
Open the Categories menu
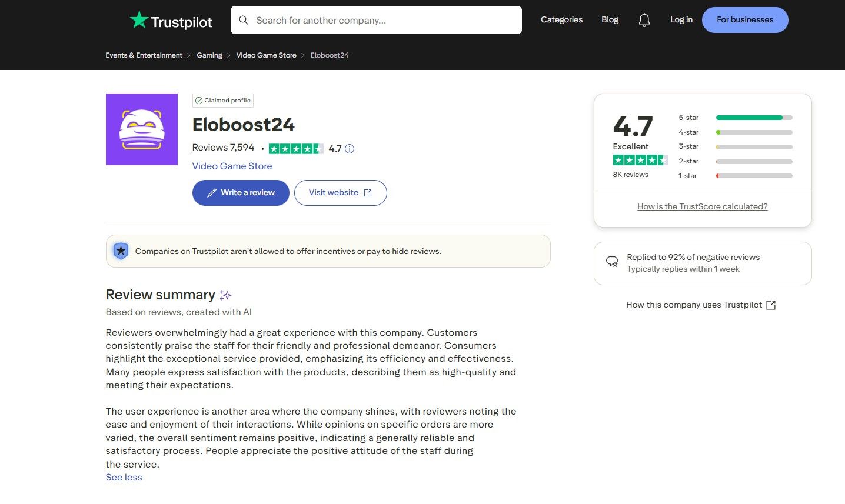coord(561,19)
